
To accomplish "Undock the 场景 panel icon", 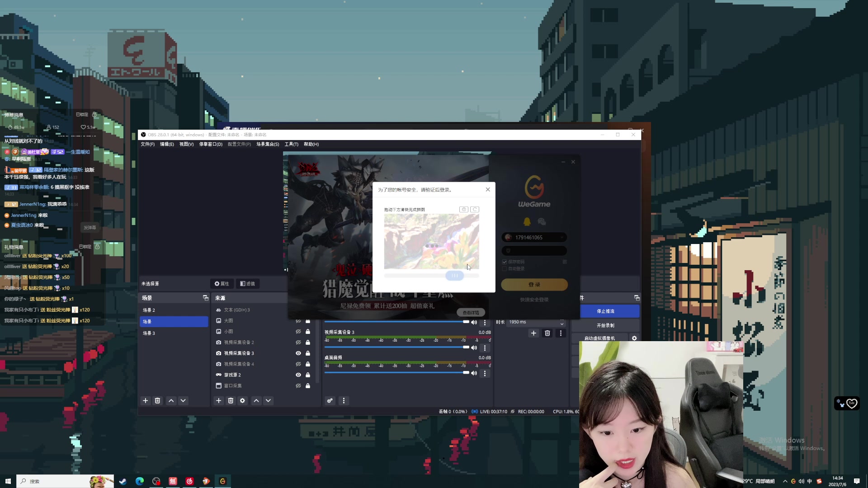I will 205,298.
